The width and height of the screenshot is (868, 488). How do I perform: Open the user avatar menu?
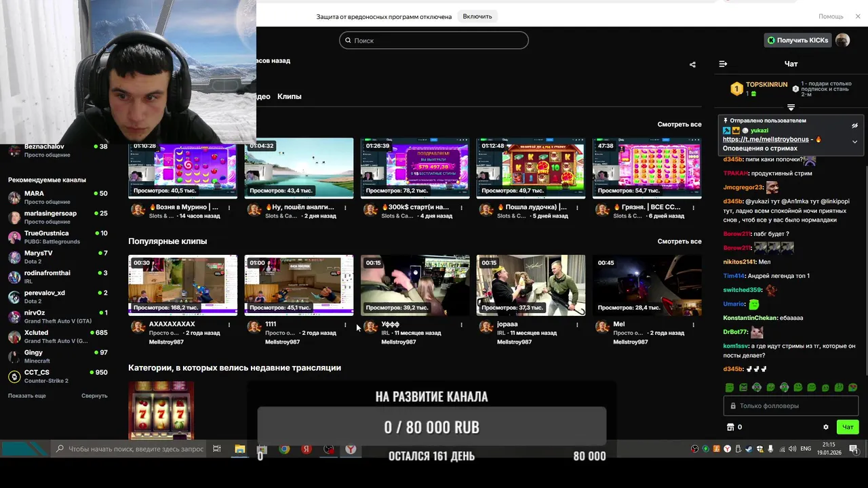pyautogui.click(x=842, y=41)
